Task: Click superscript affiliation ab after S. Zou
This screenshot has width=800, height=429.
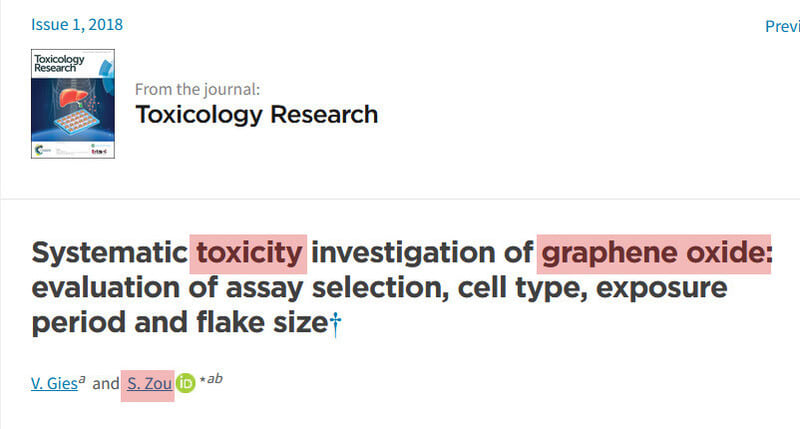Action: point(215,378)
